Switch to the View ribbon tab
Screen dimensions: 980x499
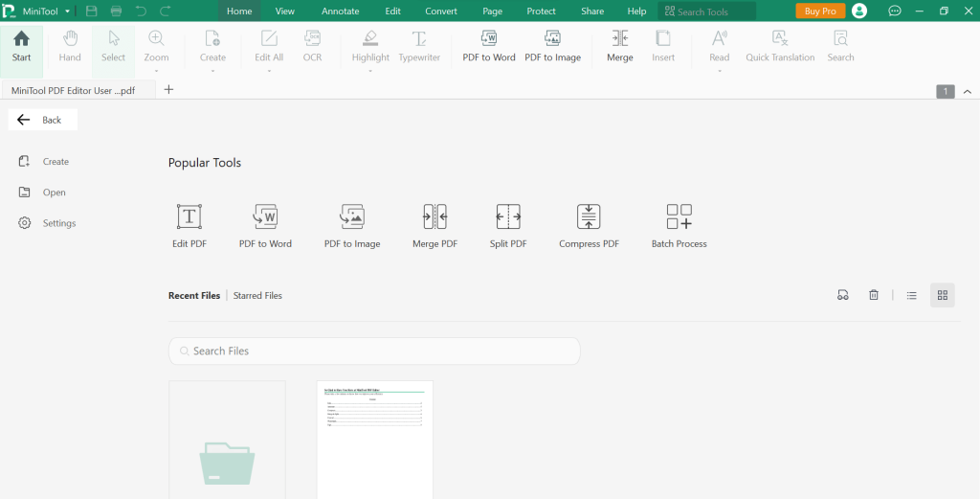tap(285, 11)
